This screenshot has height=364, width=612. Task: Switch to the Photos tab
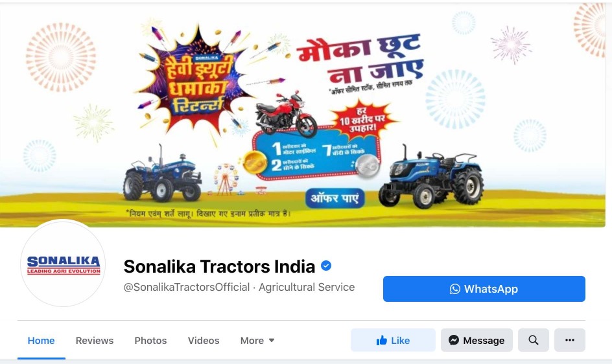click(x=150, y=341)
